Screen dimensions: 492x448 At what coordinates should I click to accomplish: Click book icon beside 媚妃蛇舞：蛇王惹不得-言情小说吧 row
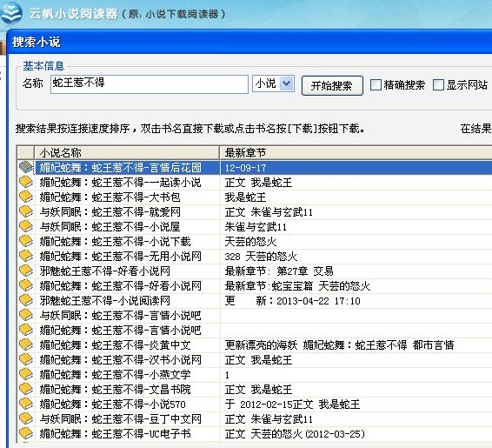[26, 330]
